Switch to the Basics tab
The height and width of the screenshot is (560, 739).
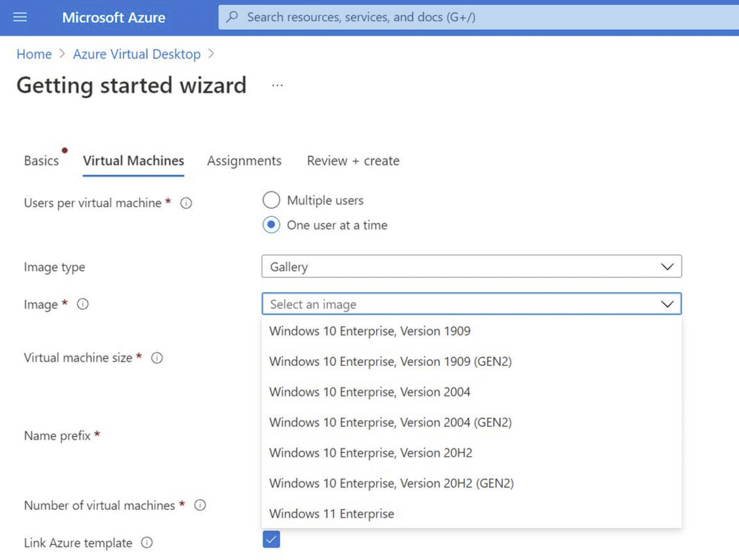point(41,161)
